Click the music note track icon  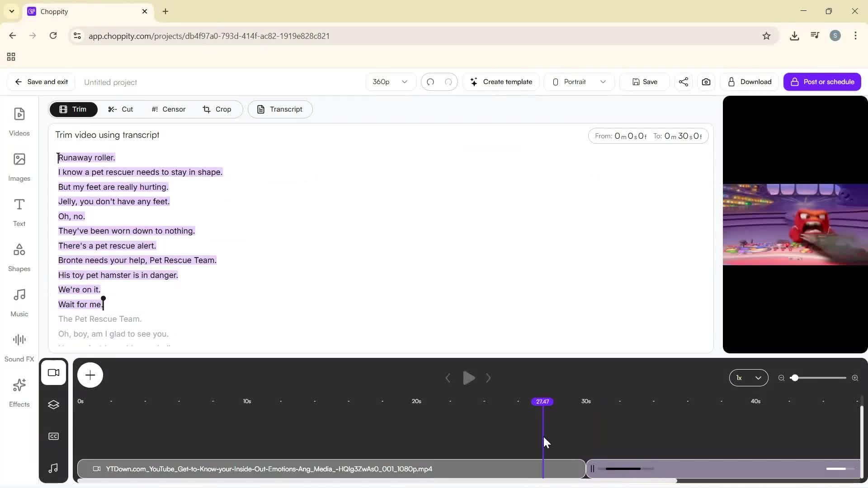(54, 469)
